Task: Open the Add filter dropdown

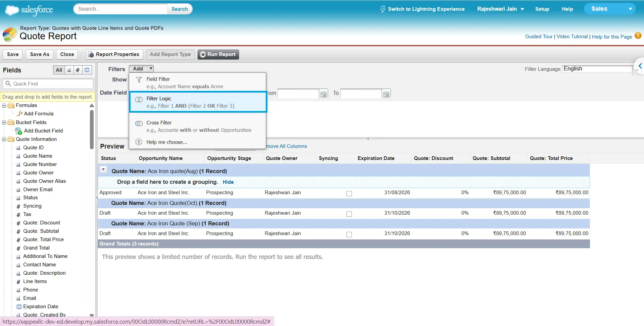Action: (141, 69)
